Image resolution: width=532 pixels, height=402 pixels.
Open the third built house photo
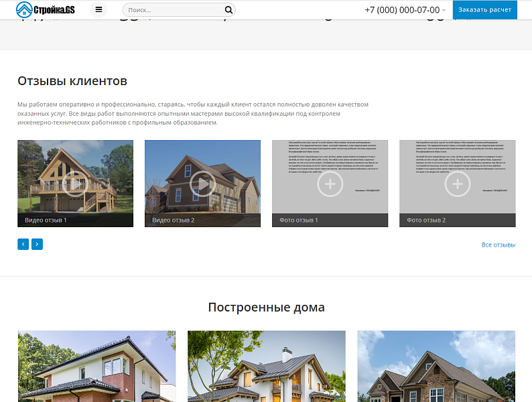pyautogui.click(x=436, y=366)
